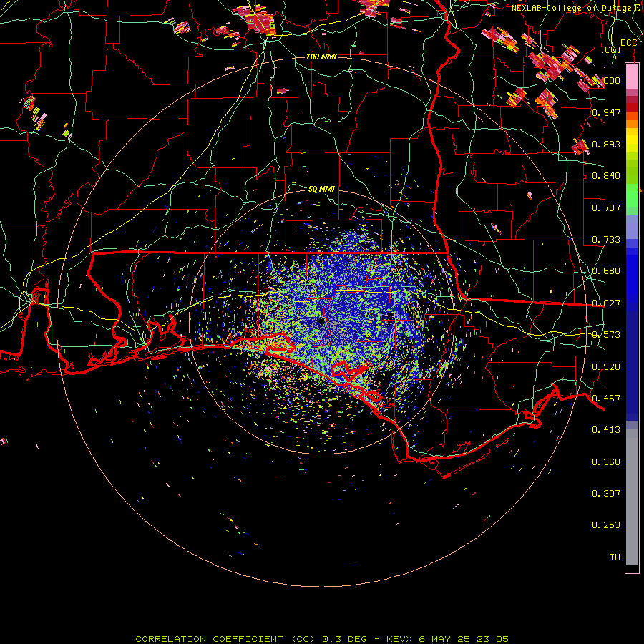The image size is (644, 644).
Task: Click the "50 NMI" range ring label
Action: pyautogui.click(x=321, y=189)
